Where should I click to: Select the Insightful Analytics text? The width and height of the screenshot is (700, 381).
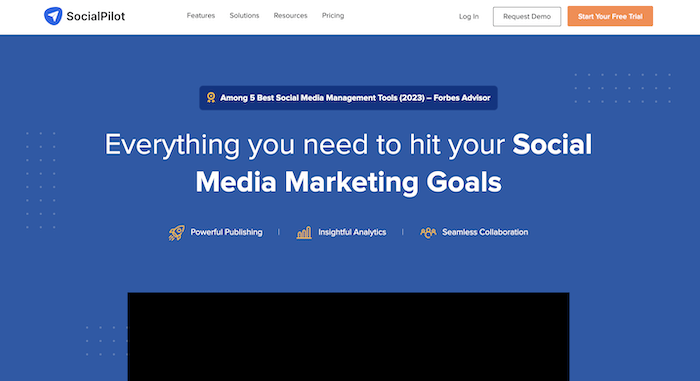tap(352, 232)
